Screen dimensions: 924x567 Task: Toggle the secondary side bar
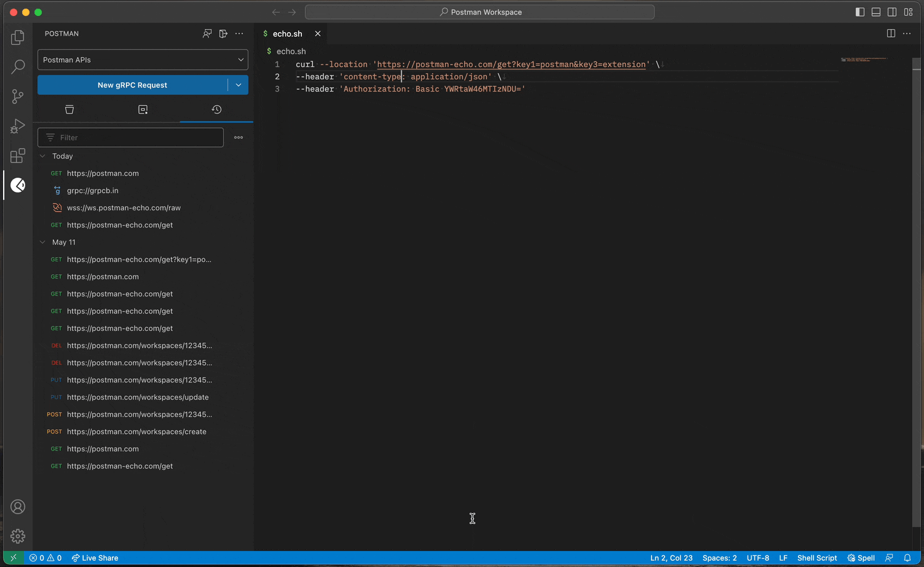pyautogui.click(x=892, y=12)
